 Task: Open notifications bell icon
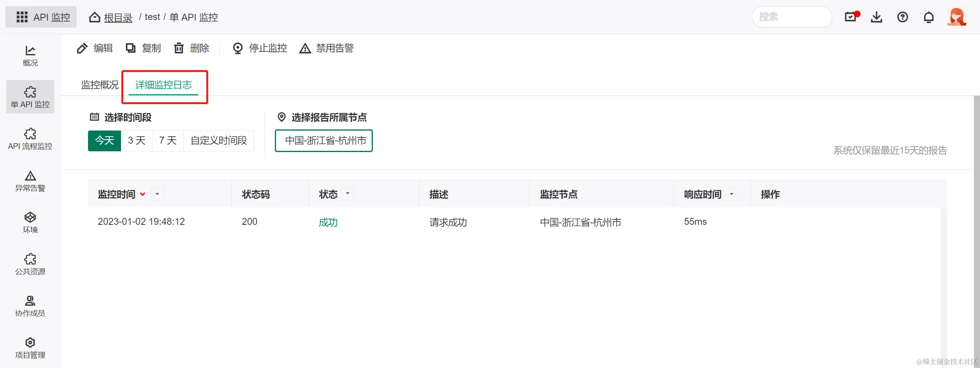click(x=928, y=17)
